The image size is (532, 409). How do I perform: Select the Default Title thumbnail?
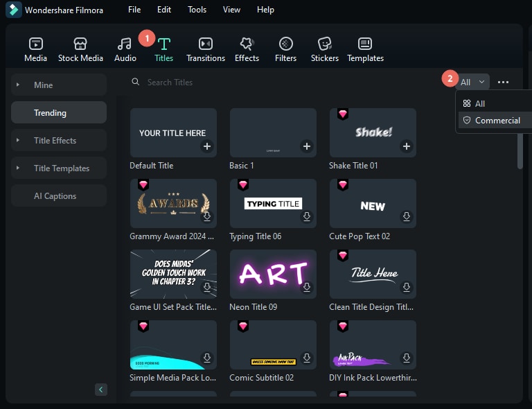coord(173,132)
